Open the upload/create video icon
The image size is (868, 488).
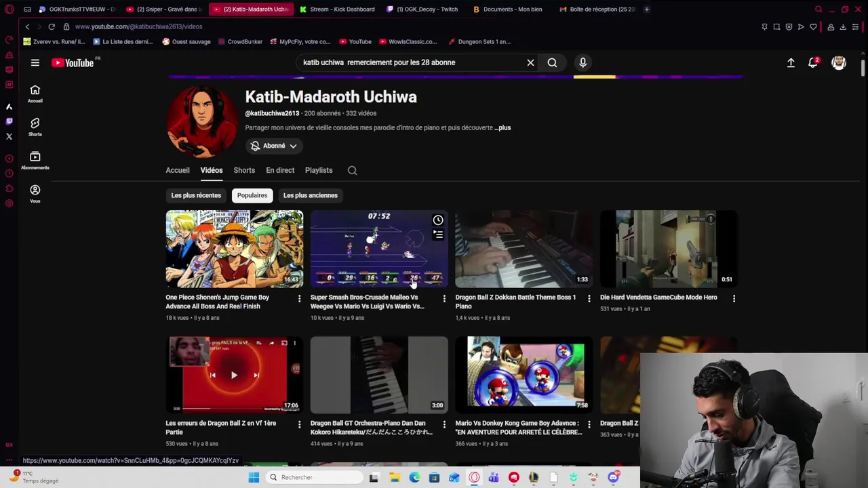791,62
